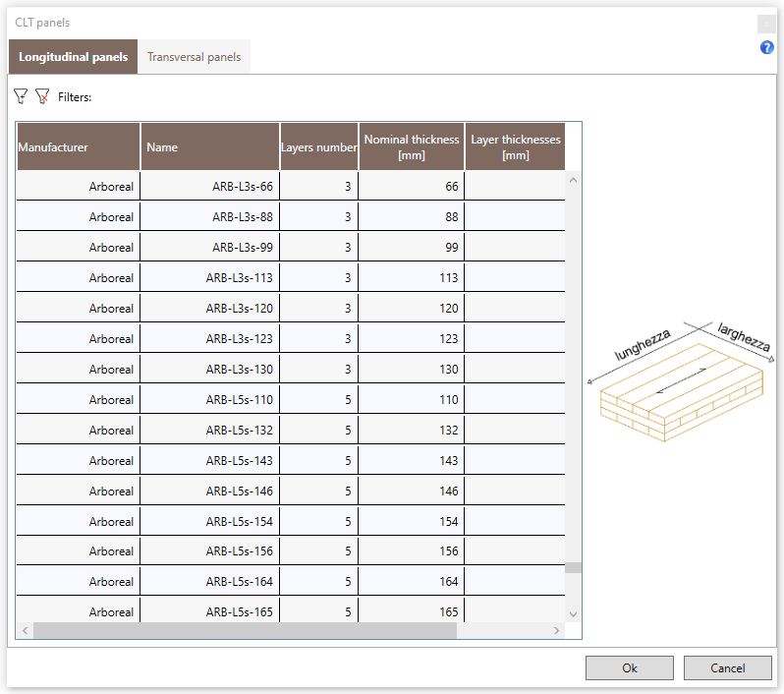This screenshot has height=694, width=784.
Task: Click the horizontal scrollbar left arrow
Action: tap(25, 630)
